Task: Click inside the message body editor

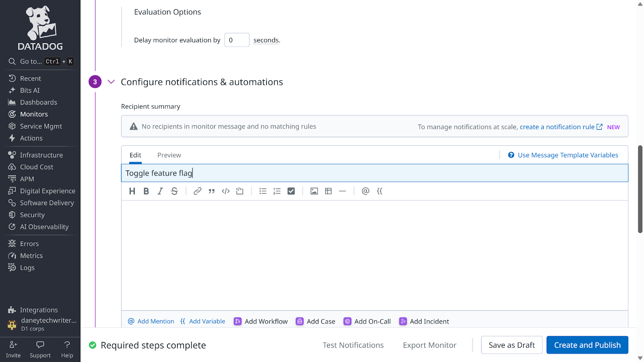Action: pyautogui.click(x=374, y=255)
